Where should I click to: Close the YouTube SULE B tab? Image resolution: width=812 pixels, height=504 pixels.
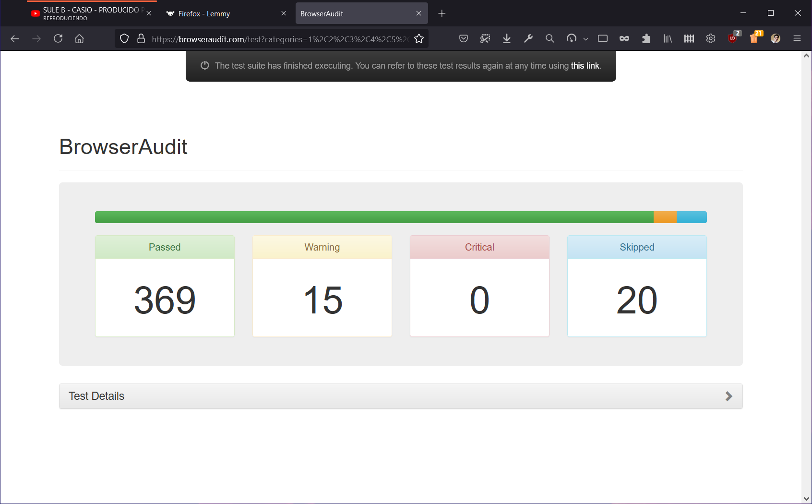tap(149, 13)
